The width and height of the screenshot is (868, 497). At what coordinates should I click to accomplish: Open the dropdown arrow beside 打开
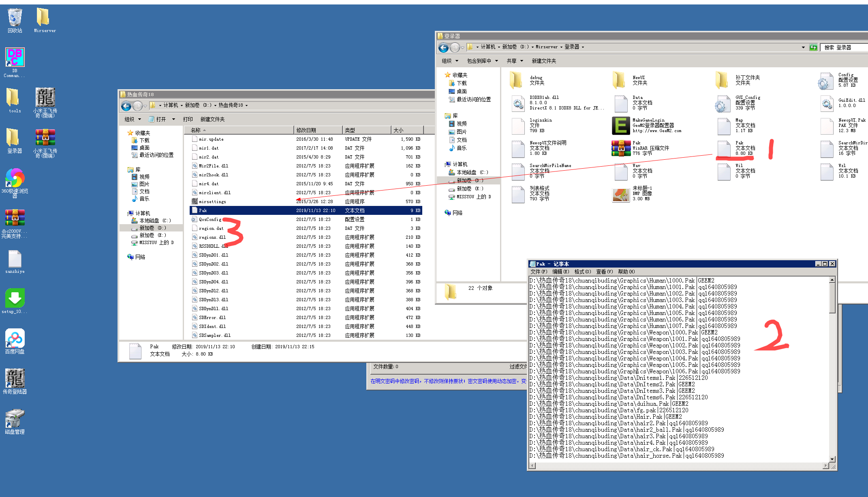coord(173,119)
